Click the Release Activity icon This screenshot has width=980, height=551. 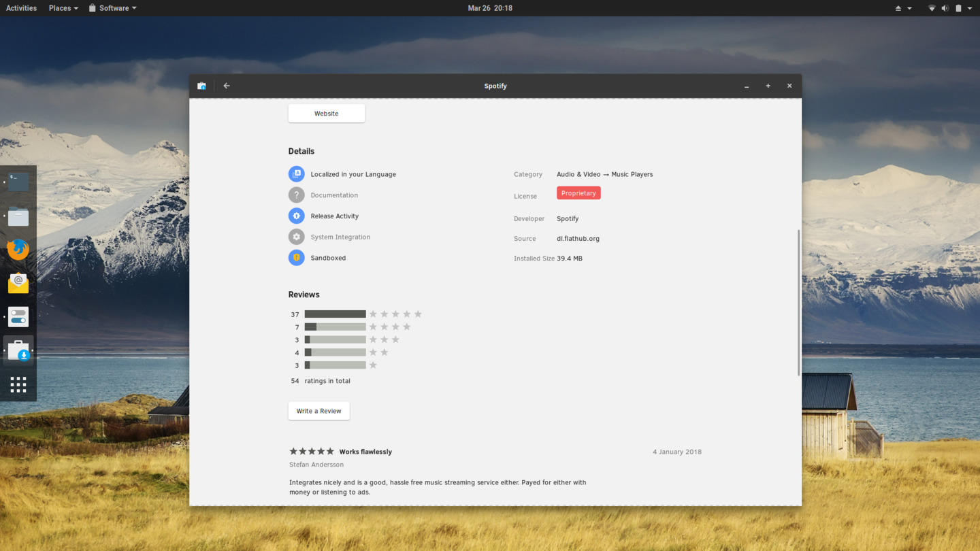tap(296, 216)
